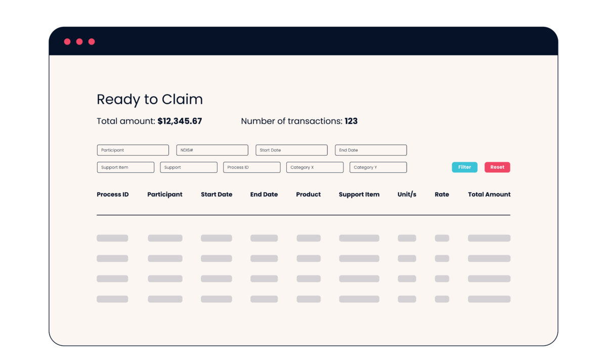Click the Support input field
The image size is (607, 364).
click(x=189, y=167)
